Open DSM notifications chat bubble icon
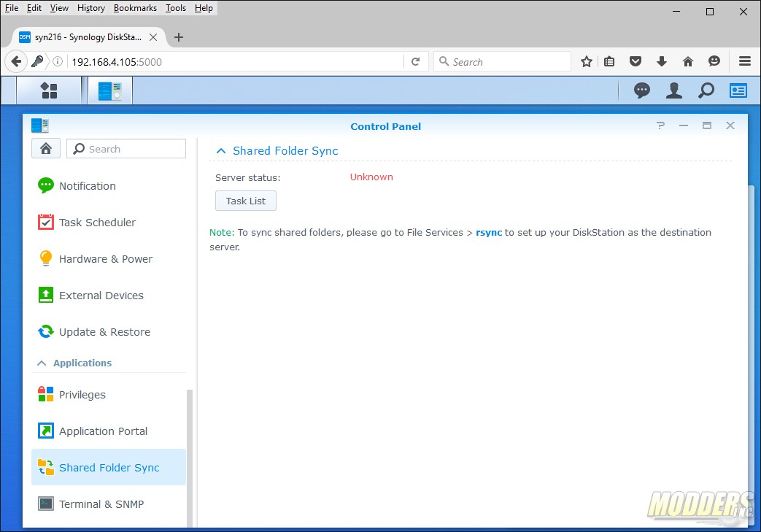The height and width of the screenshot is (532, 761). [x=641, y=90]
